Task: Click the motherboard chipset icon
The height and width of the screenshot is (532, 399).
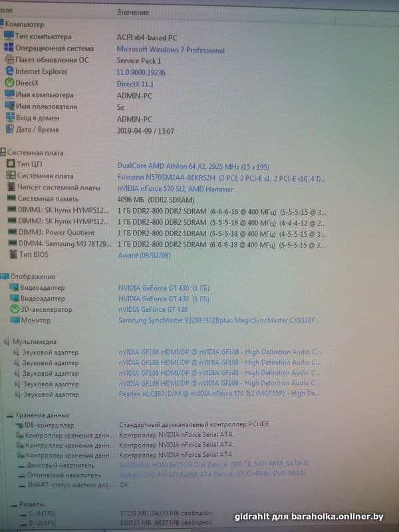Action: (x=11, y=187)
